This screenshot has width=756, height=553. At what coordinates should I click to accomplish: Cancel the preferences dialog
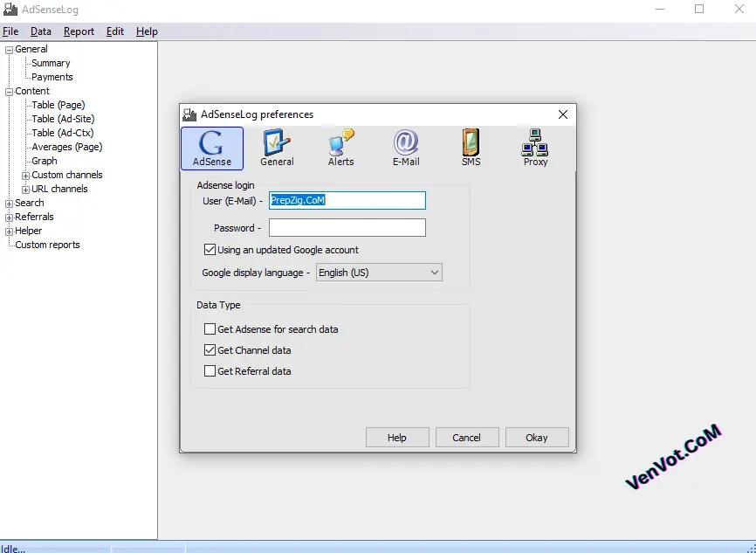click(x=467, y=437)
